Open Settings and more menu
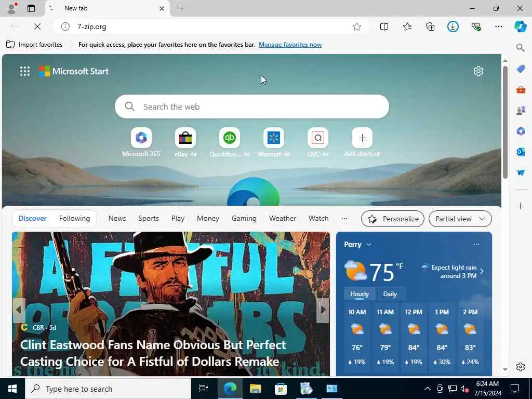 499,26
